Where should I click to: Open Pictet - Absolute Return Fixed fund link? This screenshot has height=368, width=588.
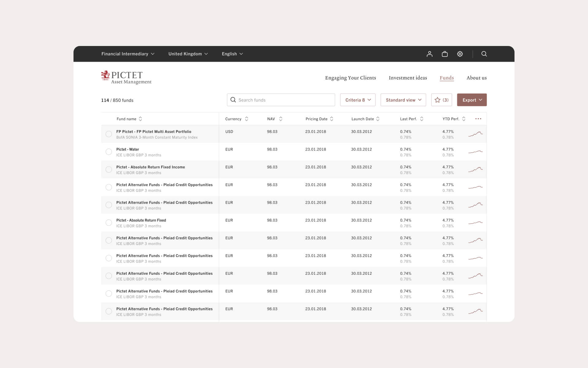click(x=141, y=220)
